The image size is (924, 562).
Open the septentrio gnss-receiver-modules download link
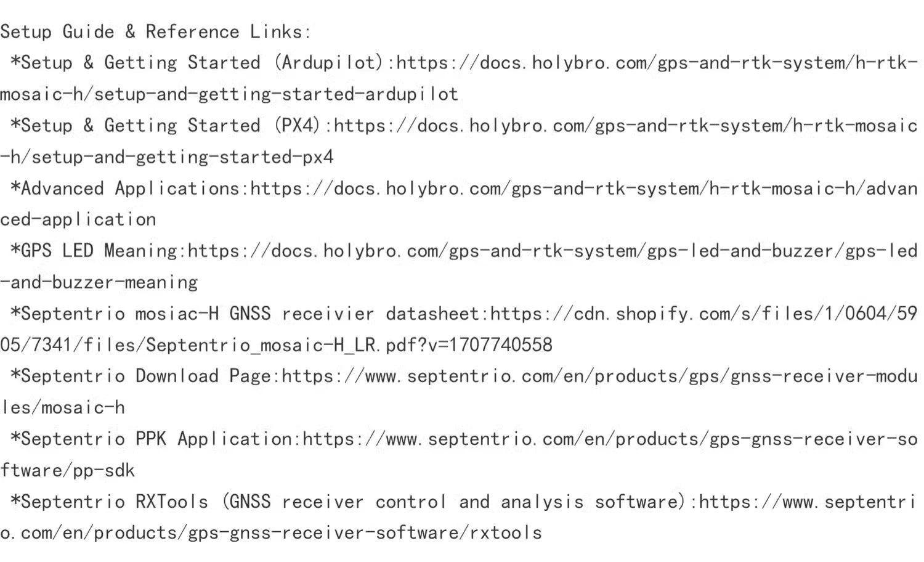(599, 377)
